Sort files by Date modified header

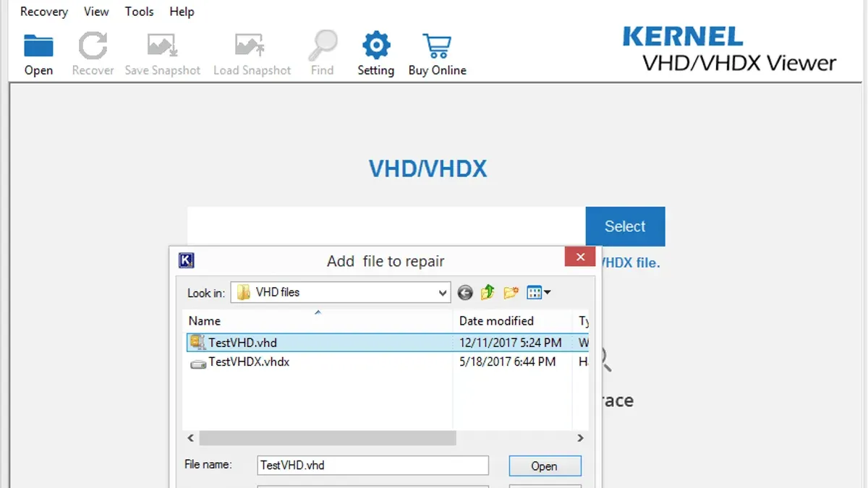[x=514, y=321]
